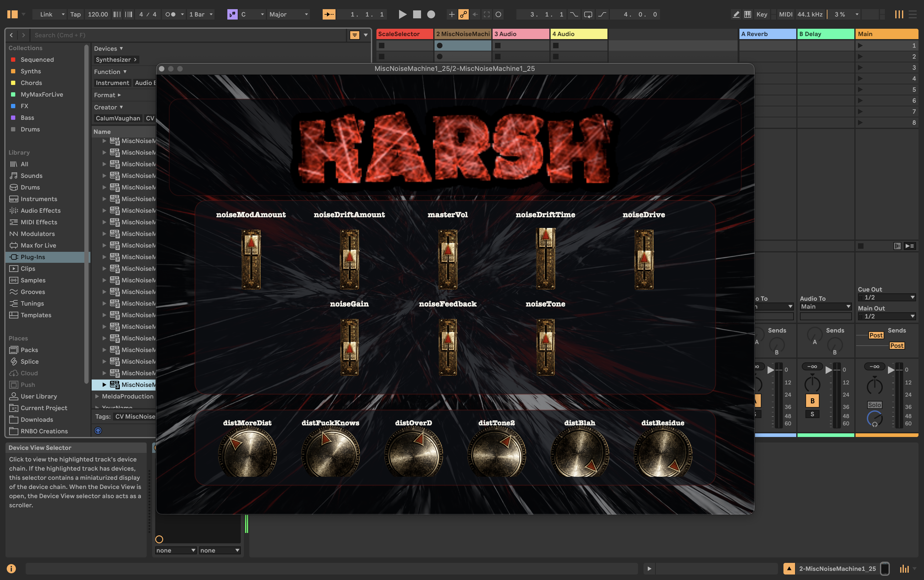Screen dimensions: 924x580
Task: Toggle Follow playback arrow button
Action: [329, 15]
